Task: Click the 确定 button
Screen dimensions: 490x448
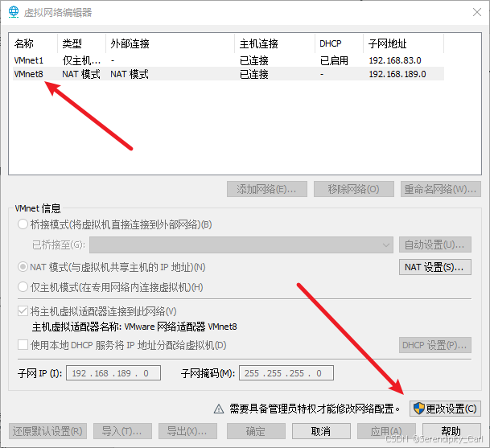Action: [256, 431]
